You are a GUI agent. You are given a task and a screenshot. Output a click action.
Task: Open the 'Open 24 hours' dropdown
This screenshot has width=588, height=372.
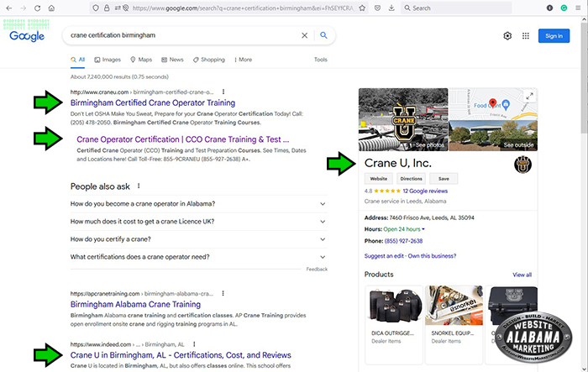point(404,229)
